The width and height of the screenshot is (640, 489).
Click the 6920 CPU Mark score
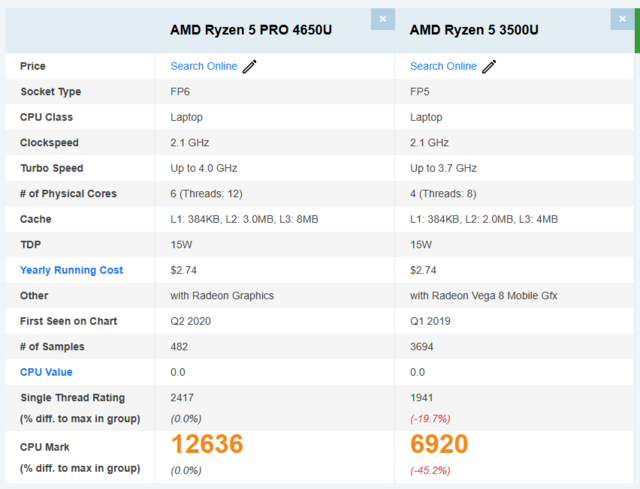[439, 444]
